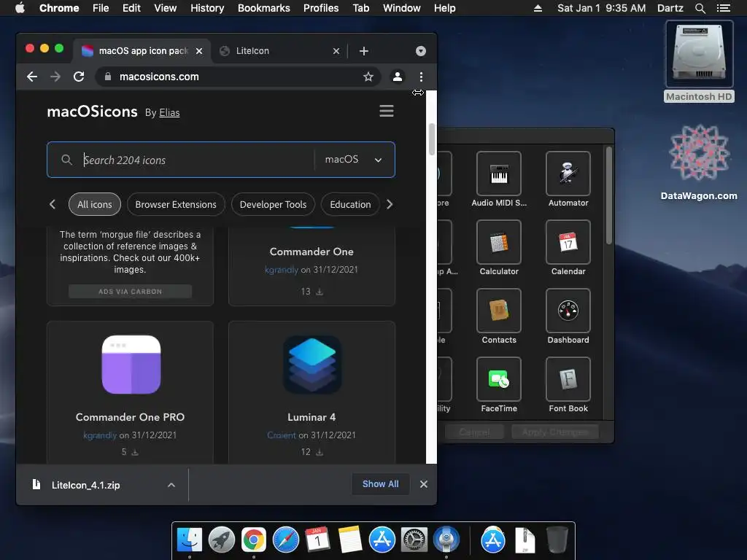Open the downloaded LiteIcon_4.1.zip file
The image size is (747, 560).
[86, 485]
